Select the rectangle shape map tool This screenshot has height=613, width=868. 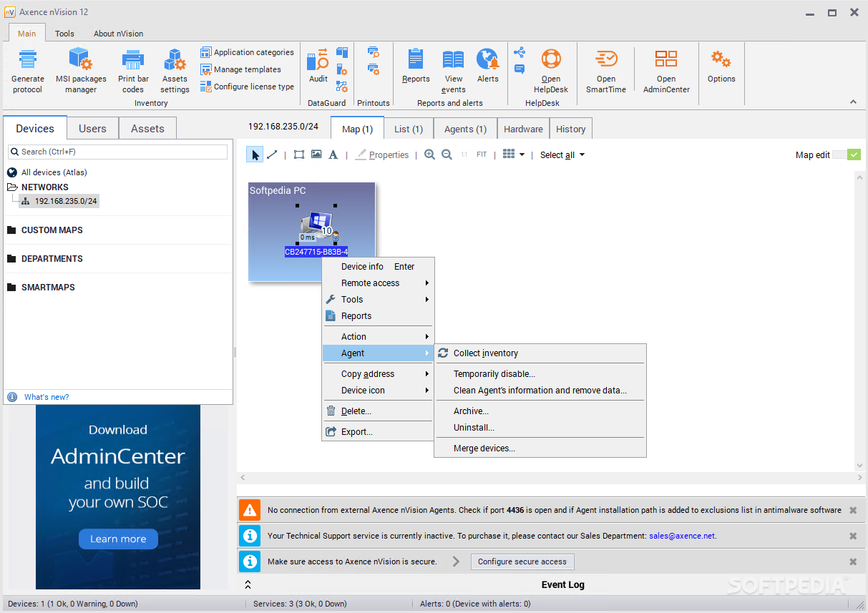[x=299, y=155]
